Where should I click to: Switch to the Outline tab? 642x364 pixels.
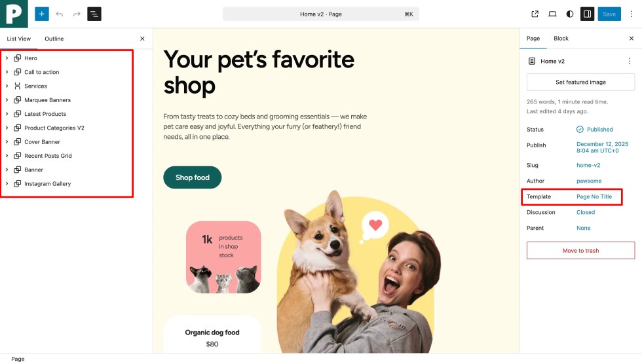pyautogui.click(x=54, y=39)
